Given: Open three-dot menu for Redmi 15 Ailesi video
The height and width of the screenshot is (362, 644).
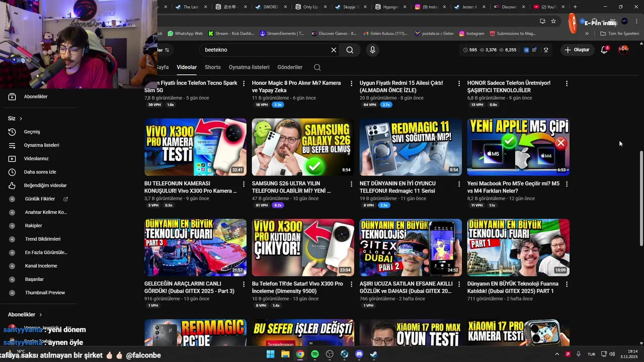Looking at the screenshot, I should tap(459, 83).
